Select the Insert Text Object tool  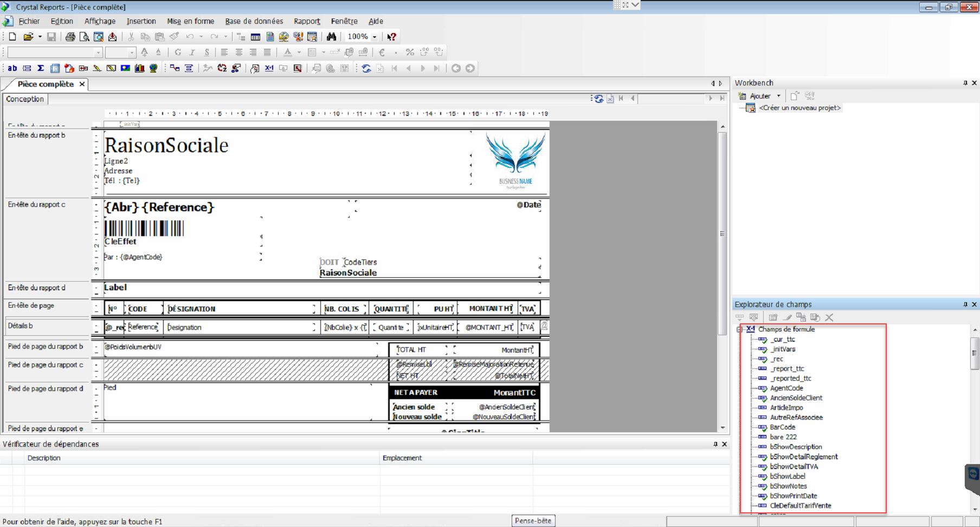(12, 68)
